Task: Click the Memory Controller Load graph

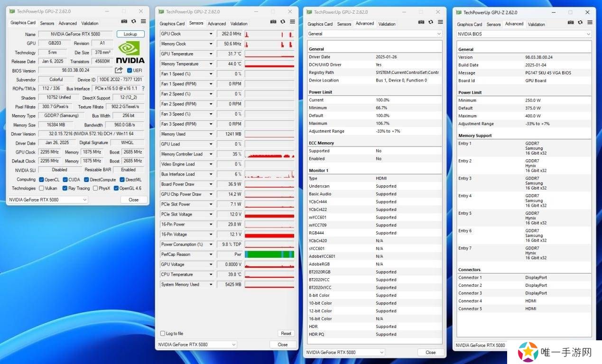Action: (269, 155)
